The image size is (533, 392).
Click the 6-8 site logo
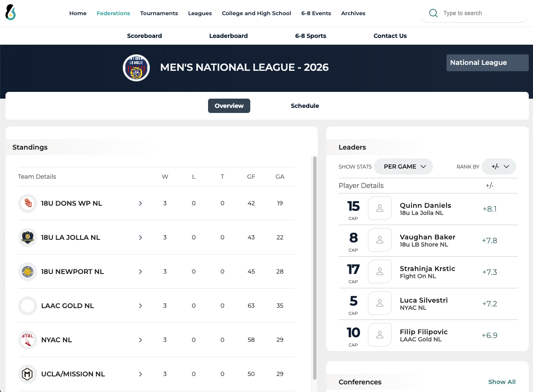pyautogui.click(x=11, y=13)
